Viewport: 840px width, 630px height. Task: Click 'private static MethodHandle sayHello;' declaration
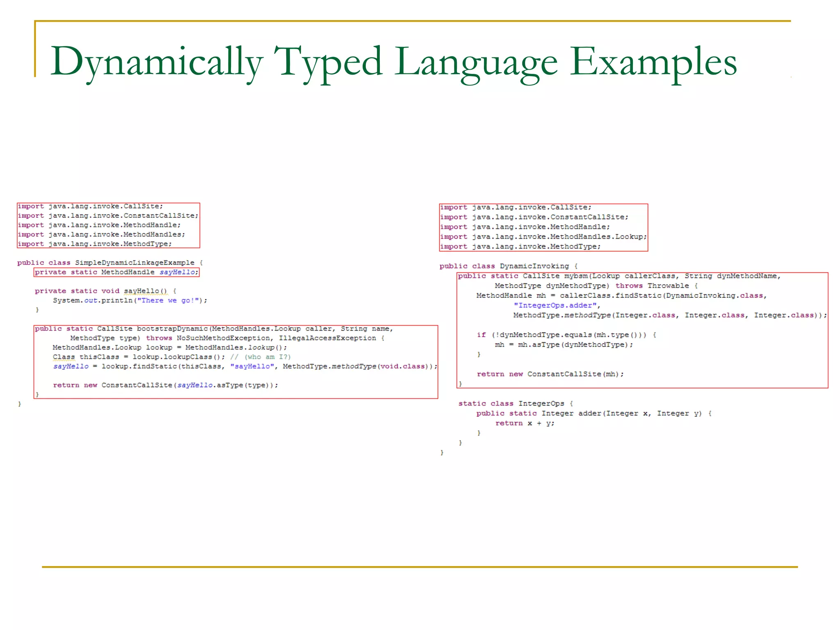pos(116,272)
